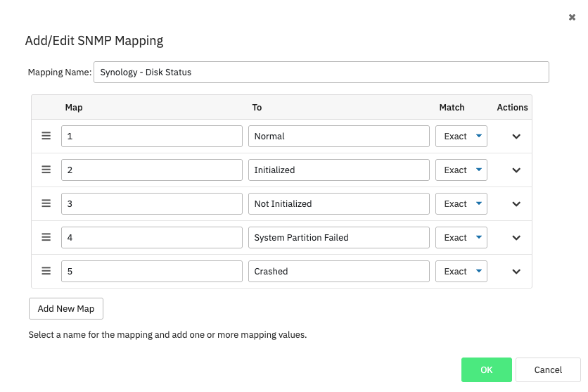Click Map field containing value 3
Screen dimensions: 588x392
pyautogui.click(x=152, y=203)
